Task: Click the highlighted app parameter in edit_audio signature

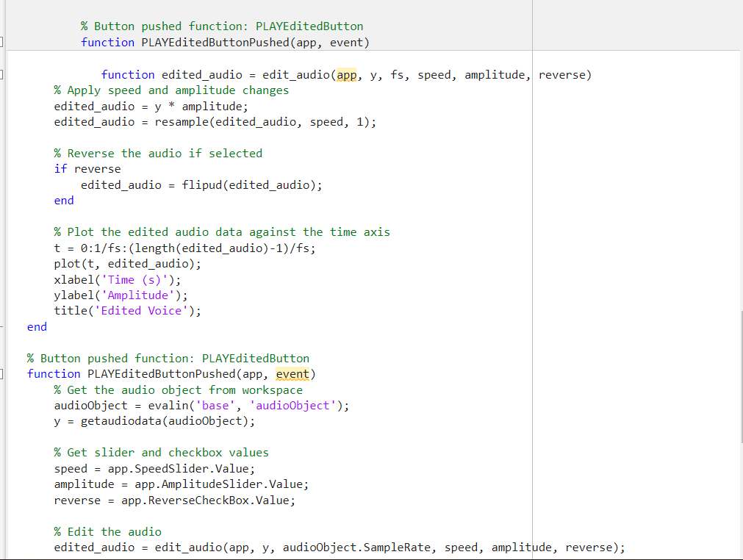Action: (346, 74)
